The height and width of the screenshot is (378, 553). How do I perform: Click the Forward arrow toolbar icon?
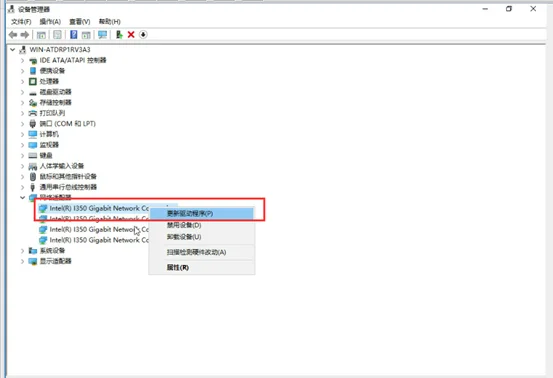25,35
